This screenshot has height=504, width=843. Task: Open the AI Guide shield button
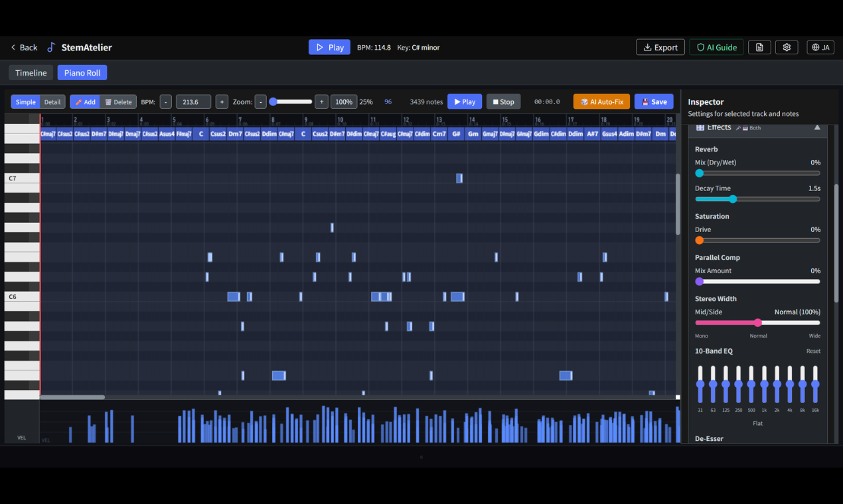point(716,47)
